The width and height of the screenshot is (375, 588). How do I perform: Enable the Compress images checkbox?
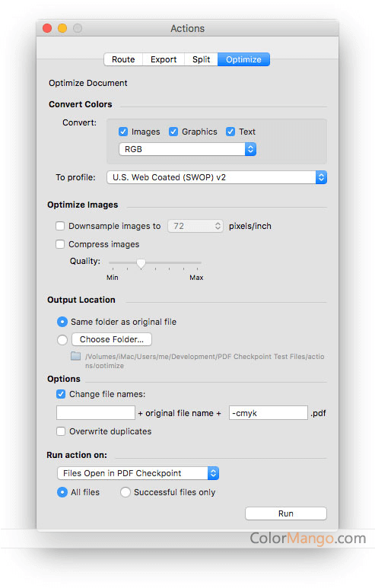click(x=60, y=244)
